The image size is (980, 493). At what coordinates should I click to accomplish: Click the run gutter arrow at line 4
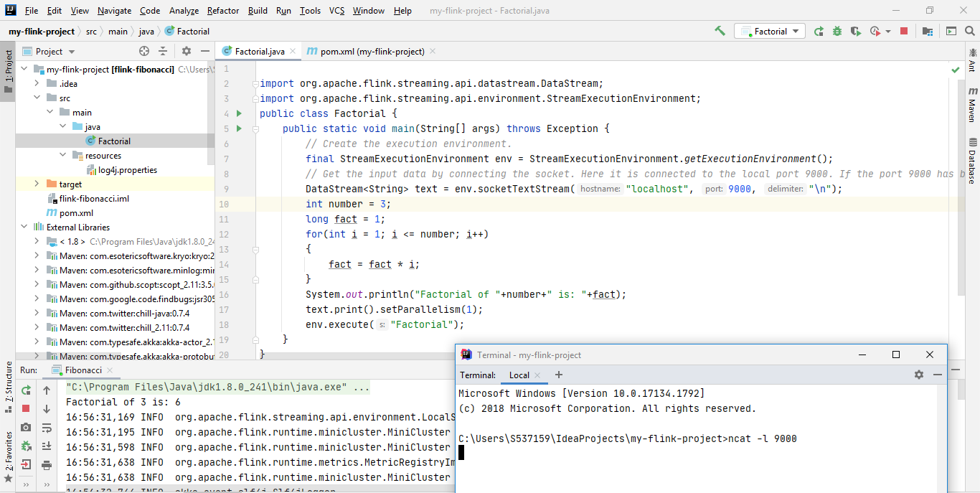(240, 113)
